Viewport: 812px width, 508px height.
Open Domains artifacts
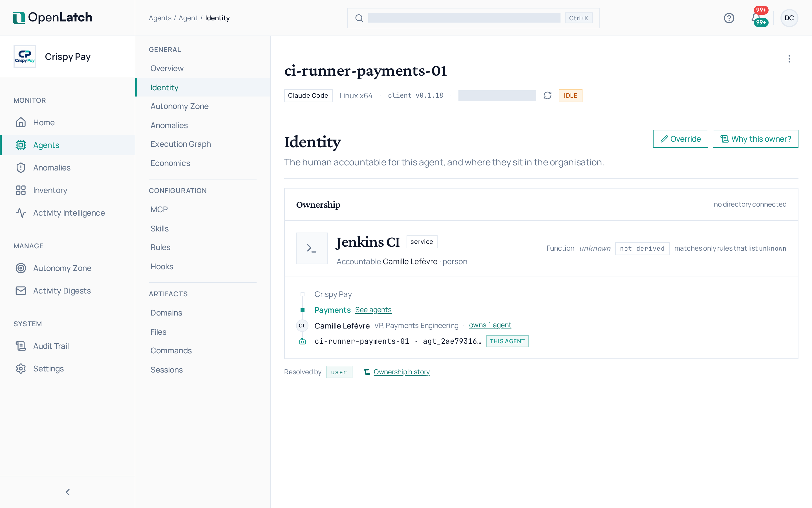(x=203, y=313)
